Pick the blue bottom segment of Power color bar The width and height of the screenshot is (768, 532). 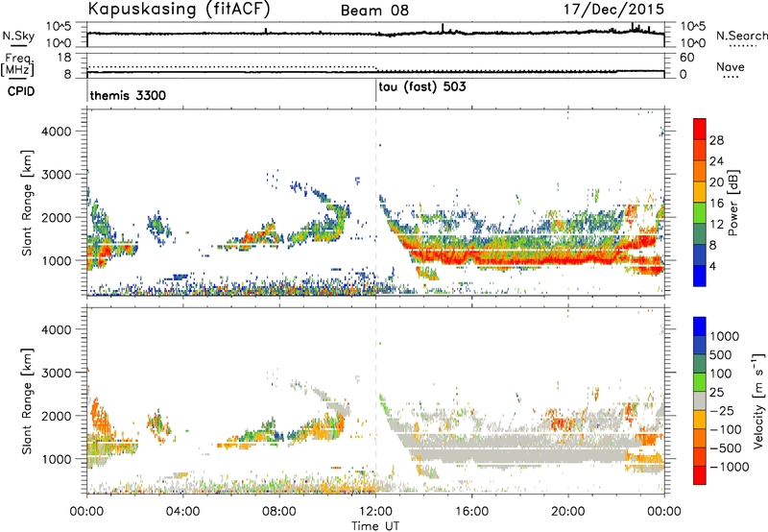700,276
